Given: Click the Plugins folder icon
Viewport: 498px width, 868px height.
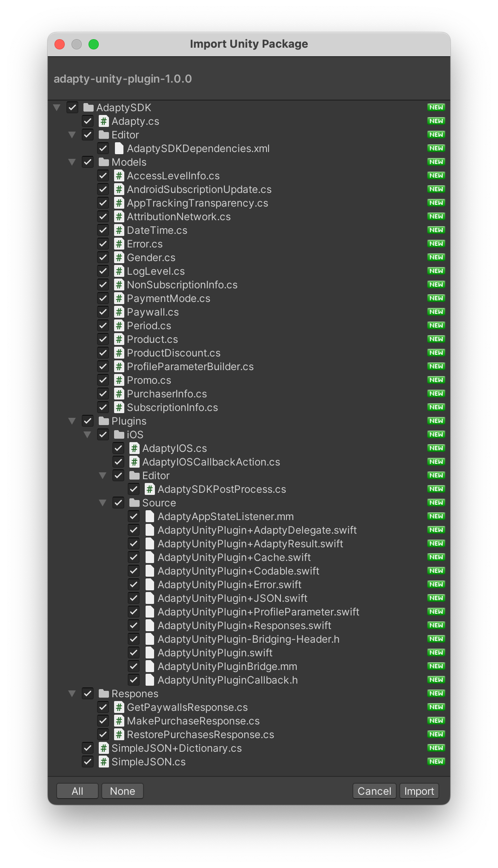Looking at the screenshot, I should click(x=103, y=421).
